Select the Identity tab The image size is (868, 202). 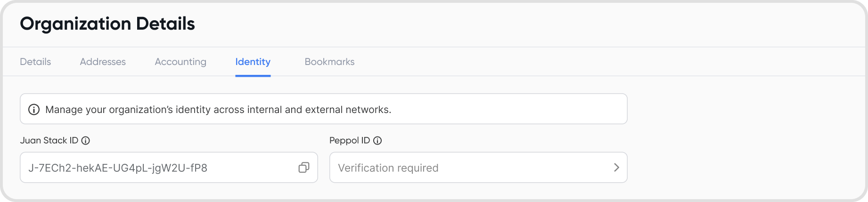click(x=253, y=62)
